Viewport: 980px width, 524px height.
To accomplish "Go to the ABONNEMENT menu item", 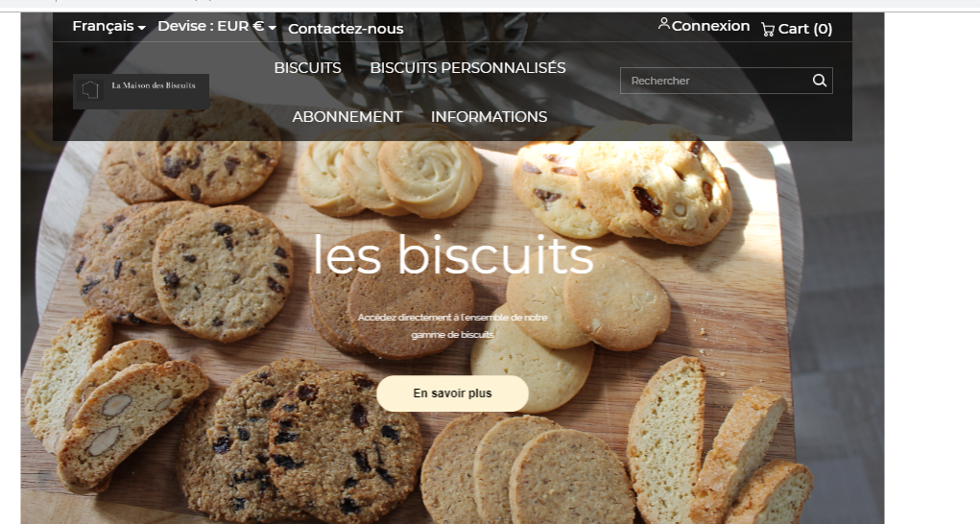I will [347, 117].
